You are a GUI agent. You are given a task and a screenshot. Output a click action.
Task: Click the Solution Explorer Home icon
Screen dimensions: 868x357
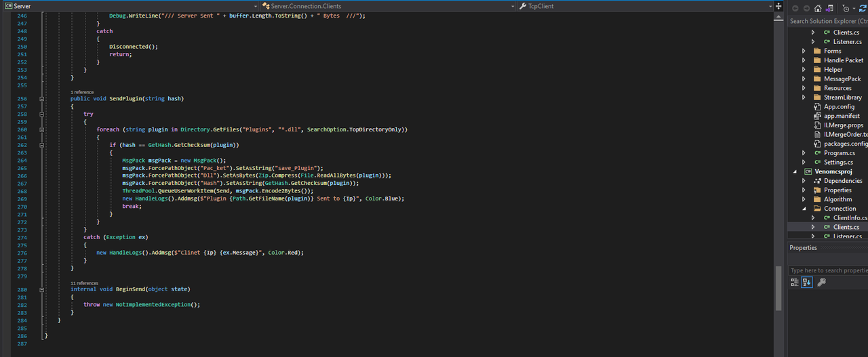coord(818,9)
